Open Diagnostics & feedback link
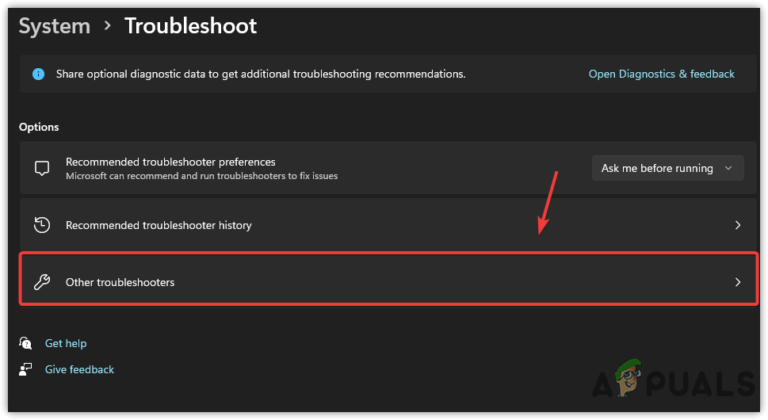 pos(661,74)
